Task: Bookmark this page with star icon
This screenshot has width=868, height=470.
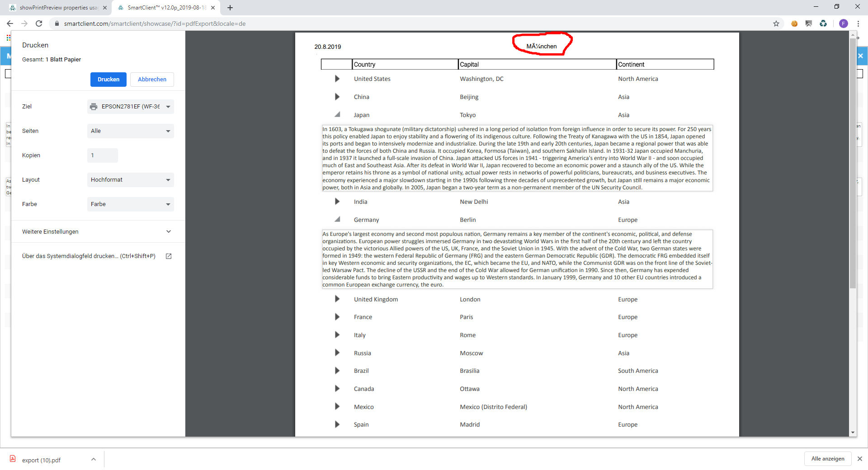Action: [776, 23]
